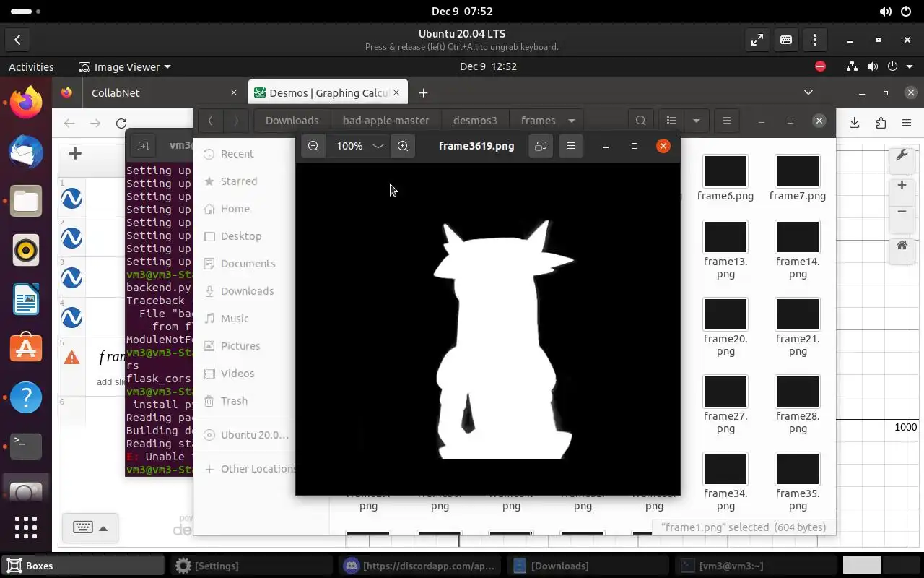Select frame14.png thumbnail
Image resolution: width=924 pixels, height=578 pixels.
tap(798, 238)
